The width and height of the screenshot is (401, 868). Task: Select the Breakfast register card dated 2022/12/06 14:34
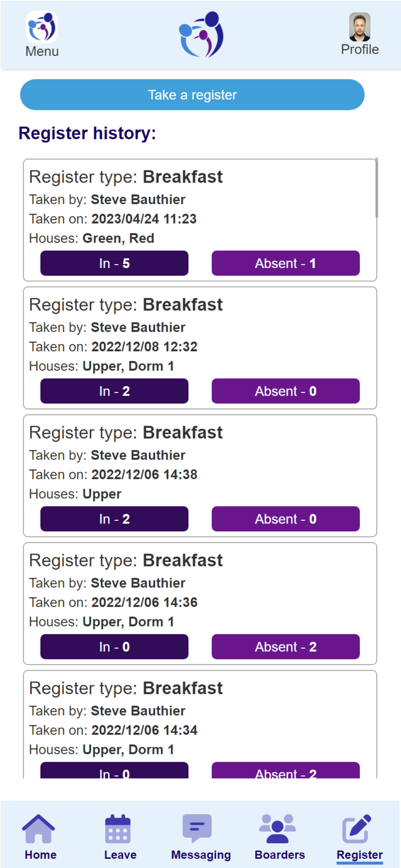pos(200,724)
